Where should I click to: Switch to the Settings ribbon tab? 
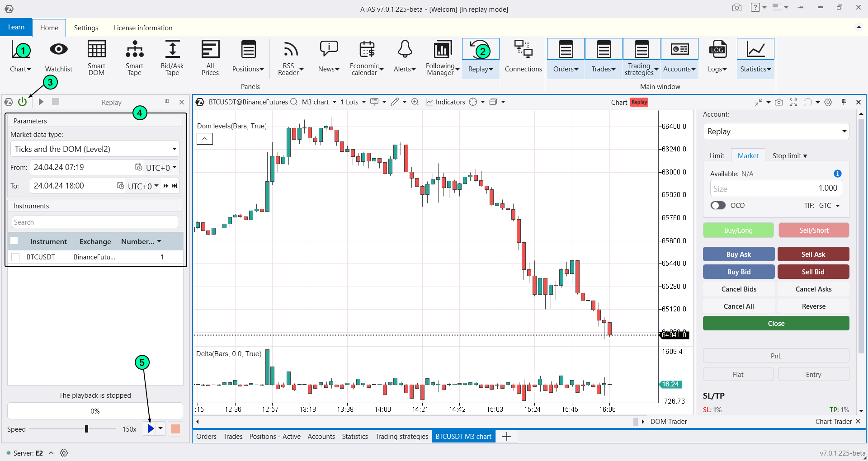86,28
